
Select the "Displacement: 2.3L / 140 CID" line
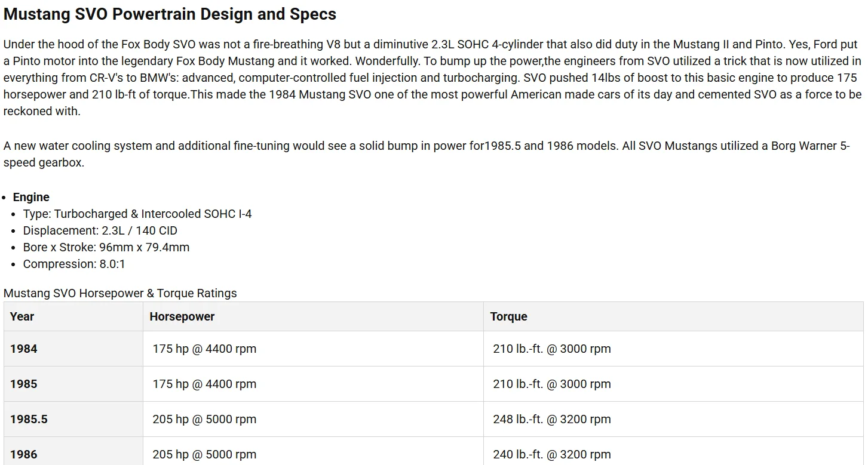100,230
